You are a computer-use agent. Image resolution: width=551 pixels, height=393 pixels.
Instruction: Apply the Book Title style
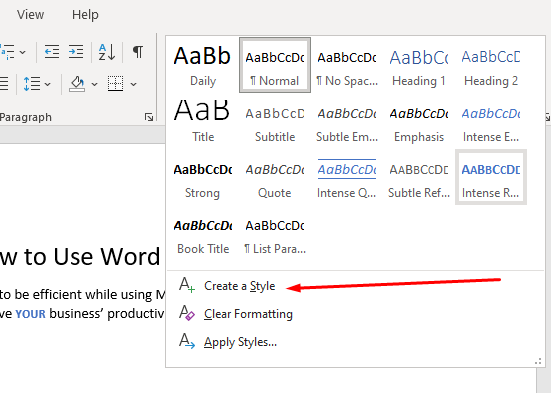click(203, 233)
